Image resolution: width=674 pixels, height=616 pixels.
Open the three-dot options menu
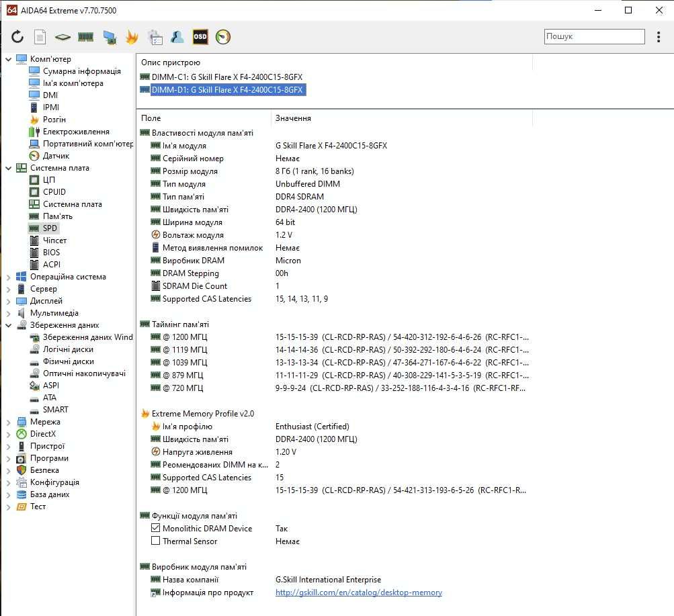point(659,37)
